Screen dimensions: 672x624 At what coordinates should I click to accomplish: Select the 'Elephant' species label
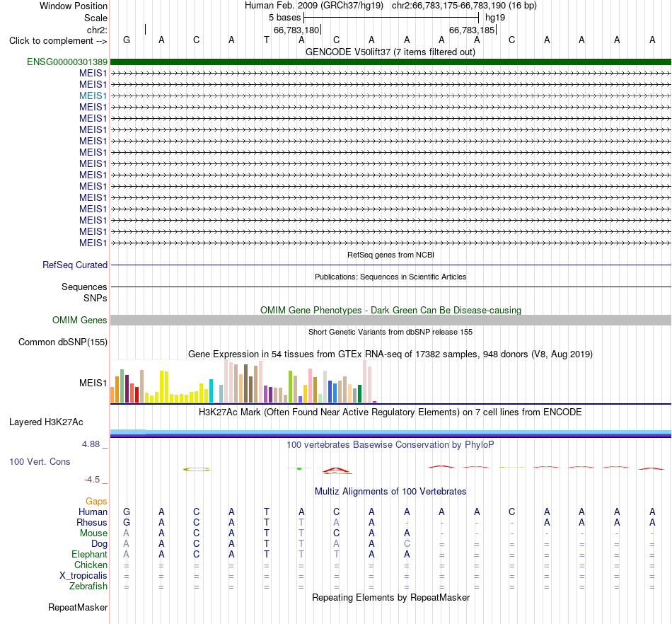[x=89, y=554]
